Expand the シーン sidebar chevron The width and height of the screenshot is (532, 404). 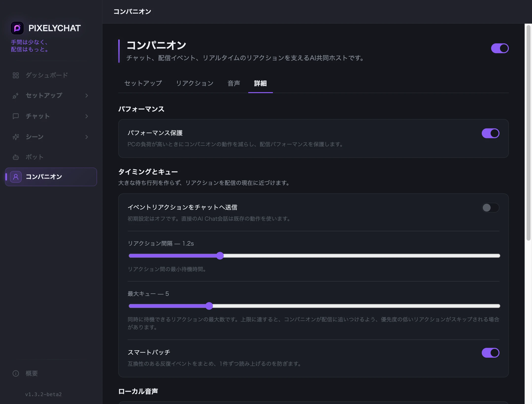pos(86,137)
